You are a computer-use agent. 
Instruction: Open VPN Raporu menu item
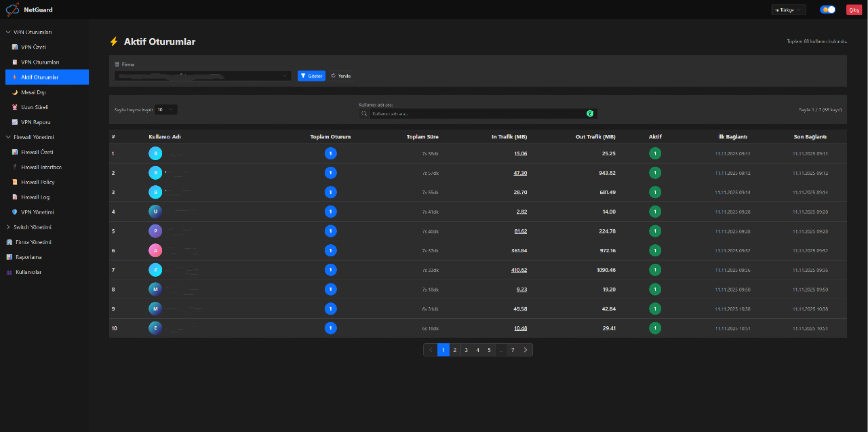[x=35, y=122]
